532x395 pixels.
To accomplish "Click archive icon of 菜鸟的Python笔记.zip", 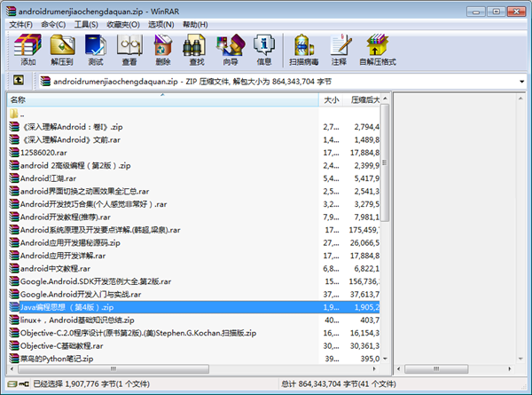I will point(14,359).
